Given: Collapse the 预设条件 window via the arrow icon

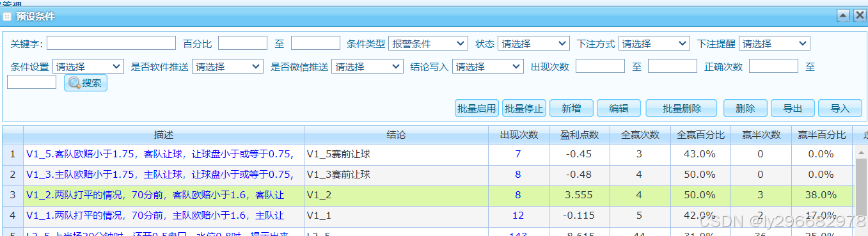Looking at the screenshot, I should tap(843, 15).
